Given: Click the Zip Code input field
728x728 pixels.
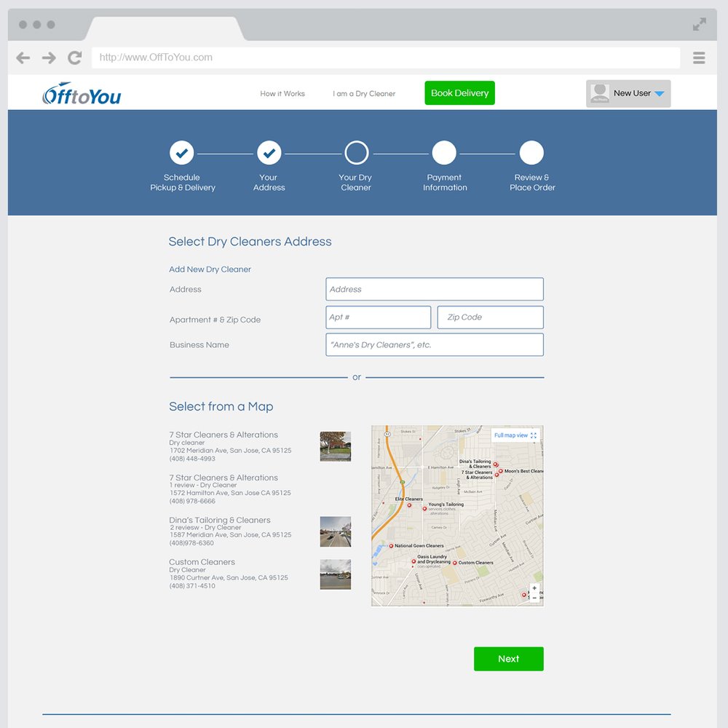Looking at the screenshot, I should click(490, 317).
